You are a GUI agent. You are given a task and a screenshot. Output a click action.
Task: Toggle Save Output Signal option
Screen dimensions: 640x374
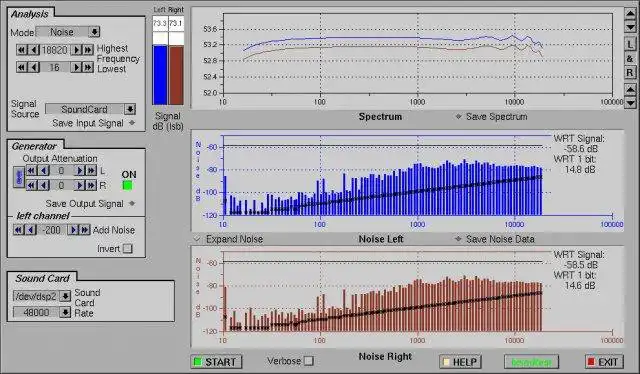pos(132,203)
